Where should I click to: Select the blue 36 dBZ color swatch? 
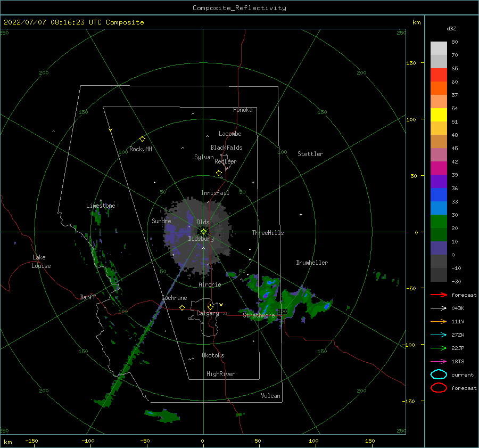coord(439,194)
